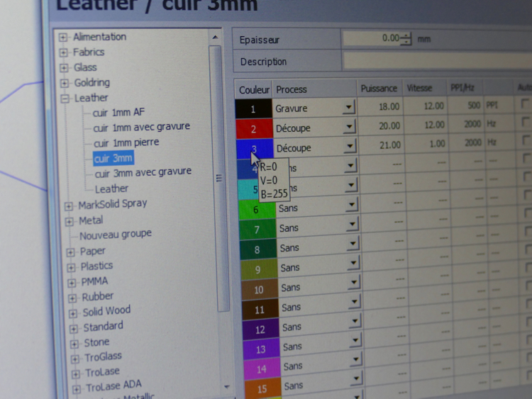Click the material tree scrollbar thumb
Viewport: 532px width, 399px height.
(219, 178)
